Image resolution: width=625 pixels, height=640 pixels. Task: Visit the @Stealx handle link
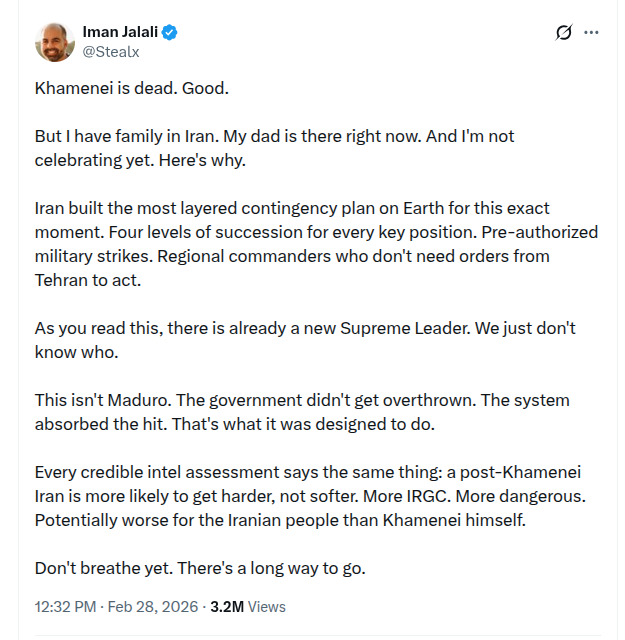pos(109,50)
